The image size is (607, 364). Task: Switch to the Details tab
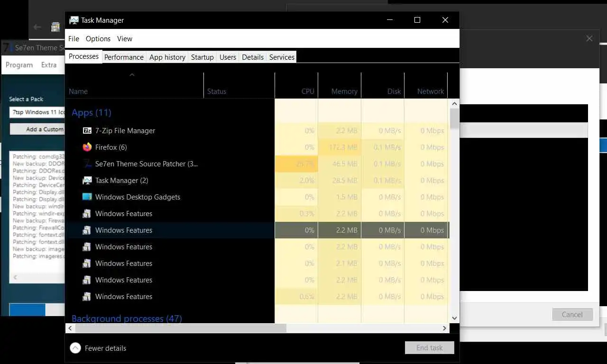point(253,57)
